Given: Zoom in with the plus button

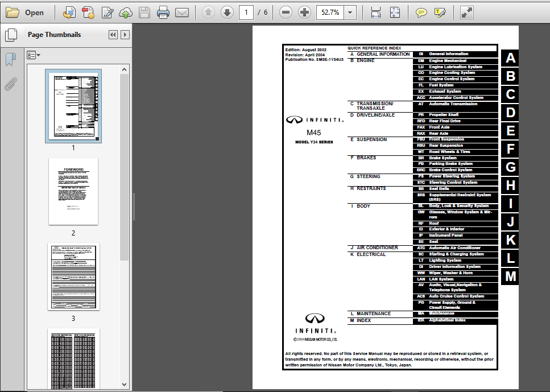Looking at the screenshot, I should (304, 13).
